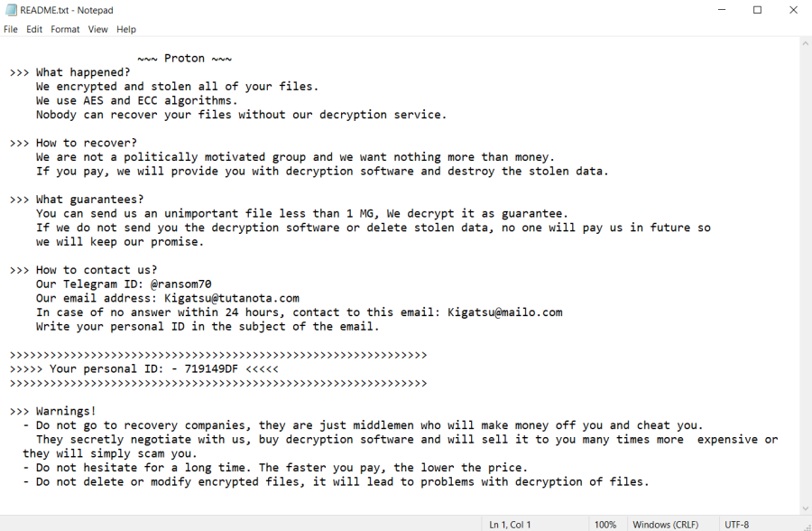
Task: Open the View menu
Action: 97,30
